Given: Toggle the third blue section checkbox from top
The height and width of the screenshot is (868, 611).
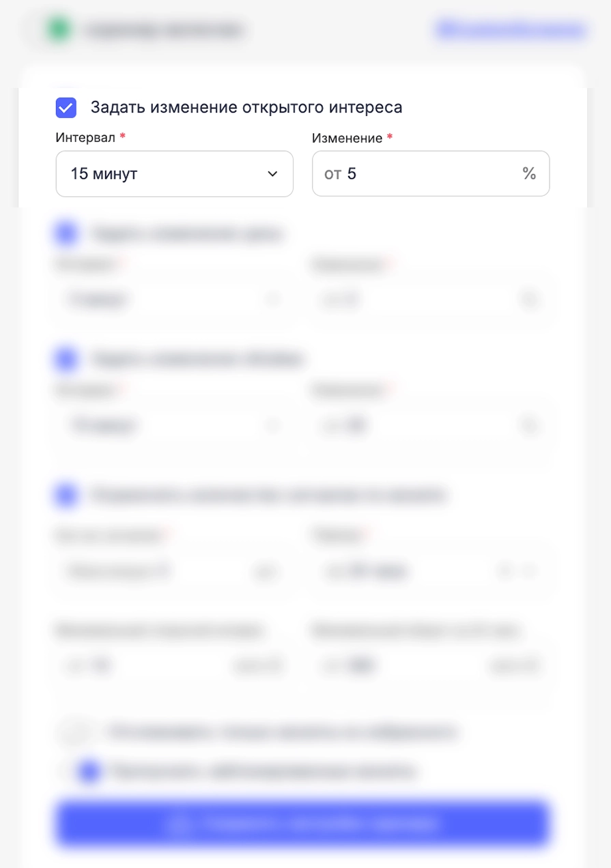Looking at the screenshot, I should click(x=66, y=359).
